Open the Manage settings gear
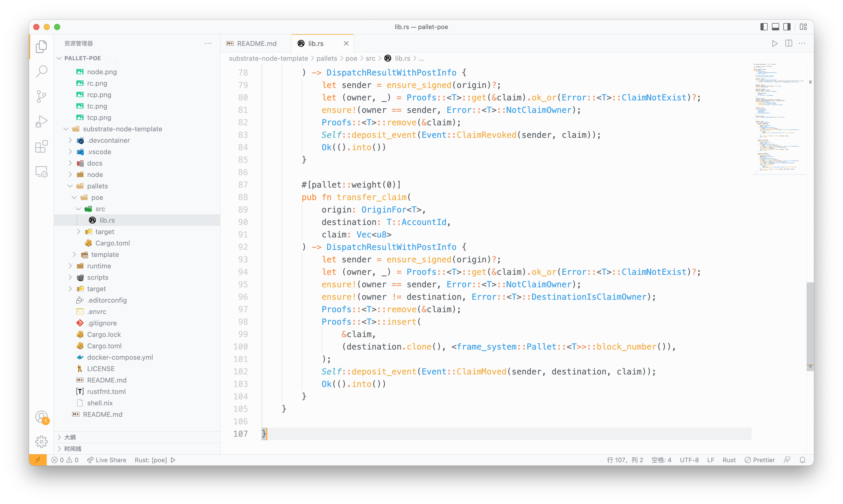 tap(42, 441)
